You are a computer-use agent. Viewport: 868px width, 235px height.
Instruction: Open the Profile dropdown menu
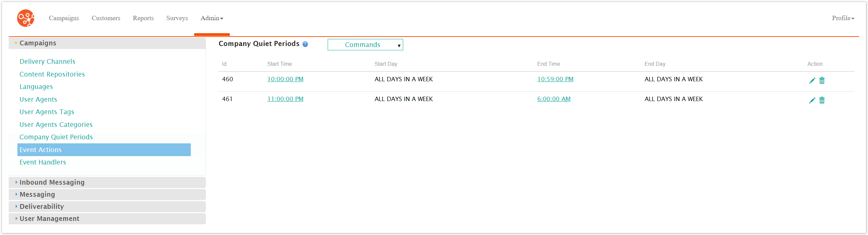tap(843, 18)
